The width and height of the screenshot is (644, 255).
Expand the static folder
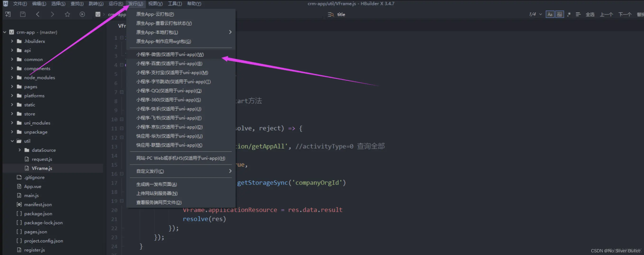point(12,105)
